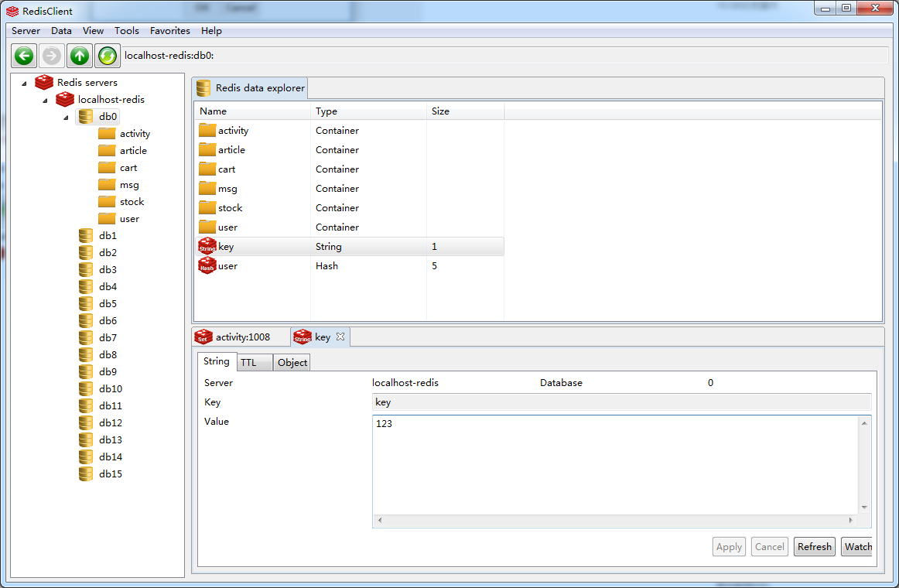Collapse the localhost-redis tree node
899x588 pixels.
[44, 99]
